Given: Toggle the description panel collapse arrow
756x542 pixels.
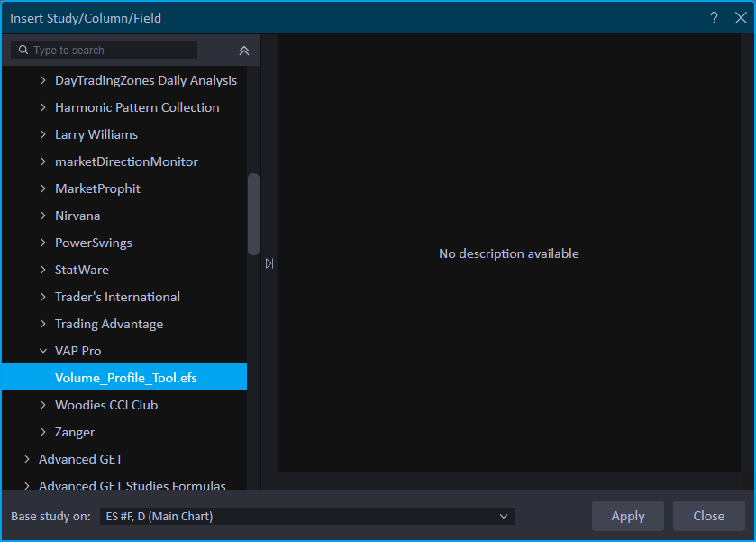Looking at the screenshot, I should (x=269, y=263).
